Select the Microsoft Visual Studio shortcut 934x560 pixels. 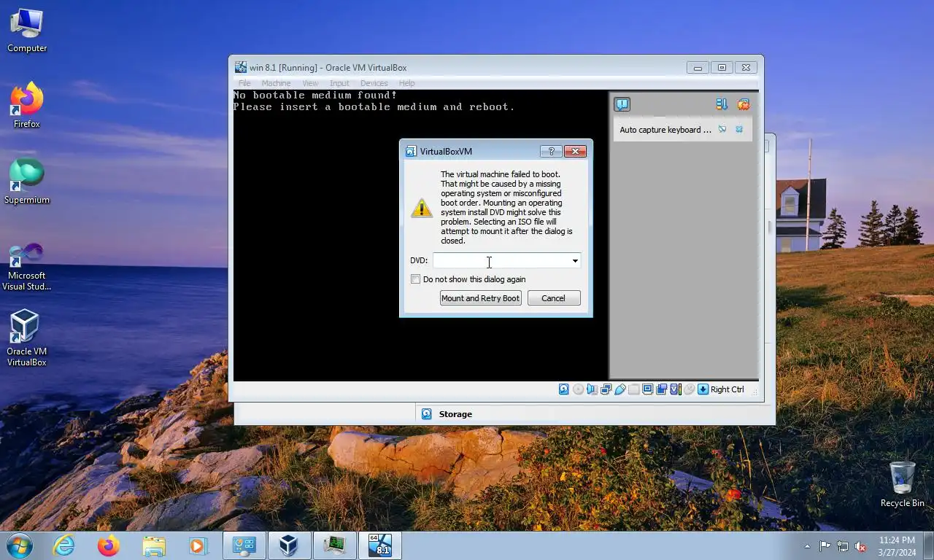pos(27,267)
